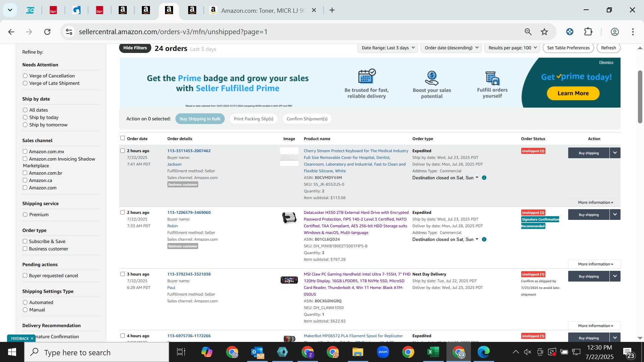
Task: Tick the select-all orders checkbox in header
Action: point(122,138)
